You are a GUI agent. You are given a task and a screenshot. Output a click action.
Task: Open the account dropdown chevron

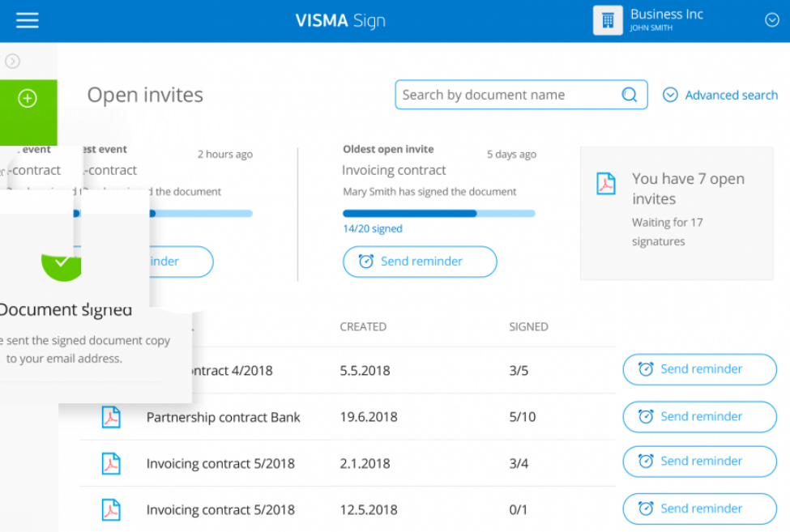point(771,20)
